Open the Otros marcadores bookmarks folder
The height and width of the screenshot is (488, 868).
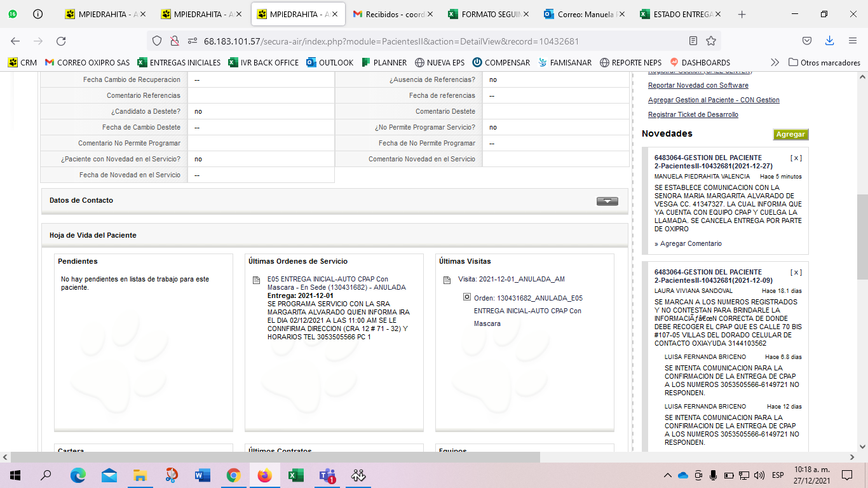(x=824, y=62)
